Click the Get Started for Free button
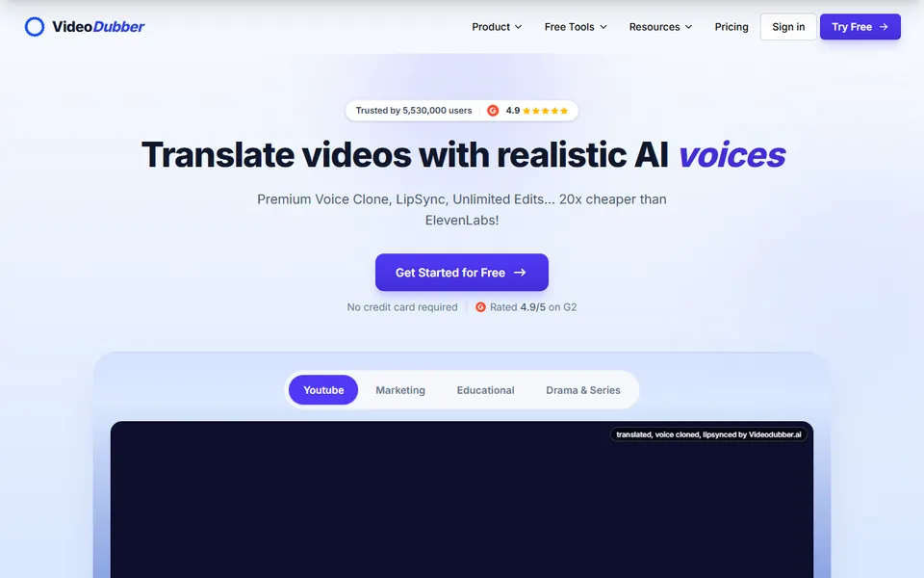This screenshot has height=578, width=924. click(462, 273)
